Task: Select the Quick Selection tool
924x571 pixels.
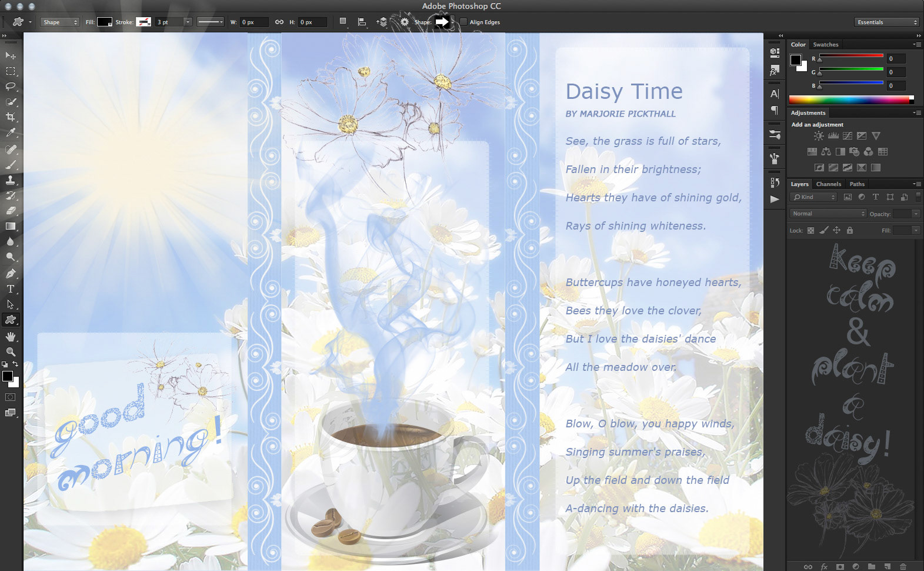Action: click(11, 102)
